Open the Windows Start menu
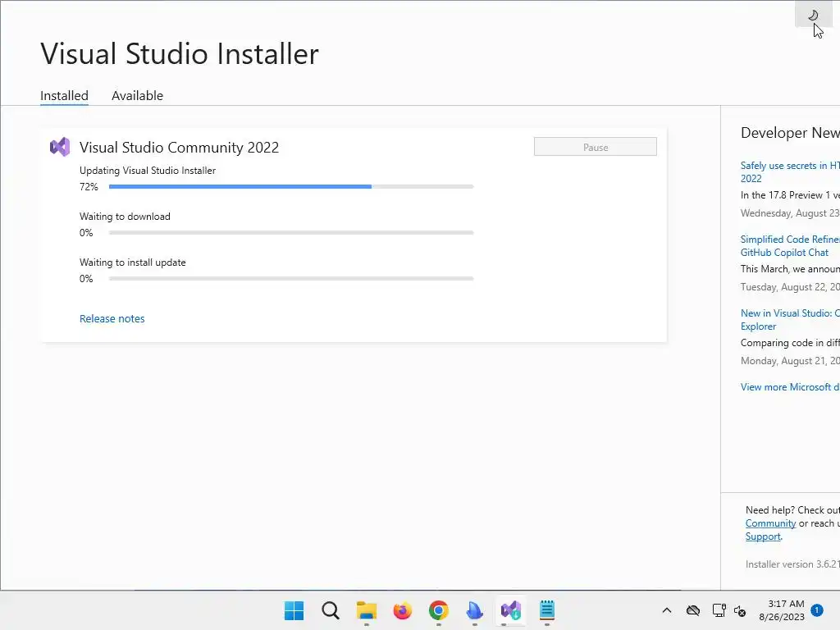The height and width of the screenshot is (630, 840). 294,610
